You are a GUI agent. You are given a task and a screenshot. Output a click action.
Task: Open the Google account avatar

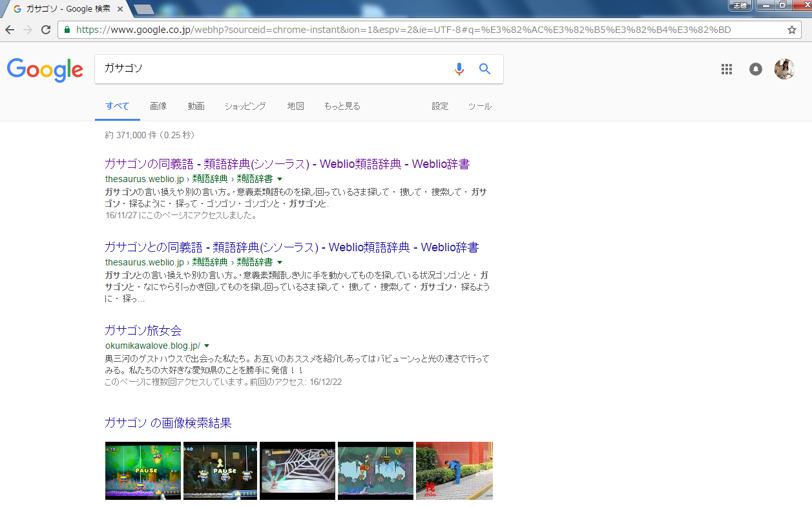(784, 69)
